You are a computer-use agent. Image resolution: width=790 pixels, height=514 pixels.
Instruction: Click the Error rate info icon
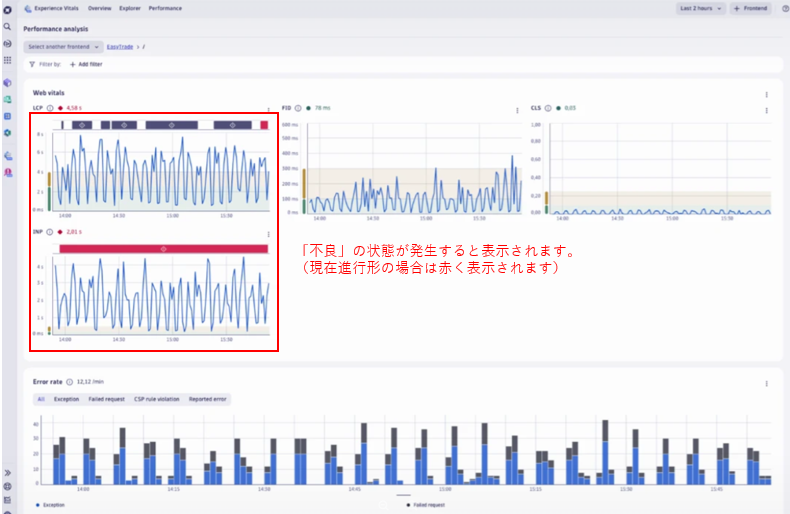pyautogui.click(x=70, y=381)
